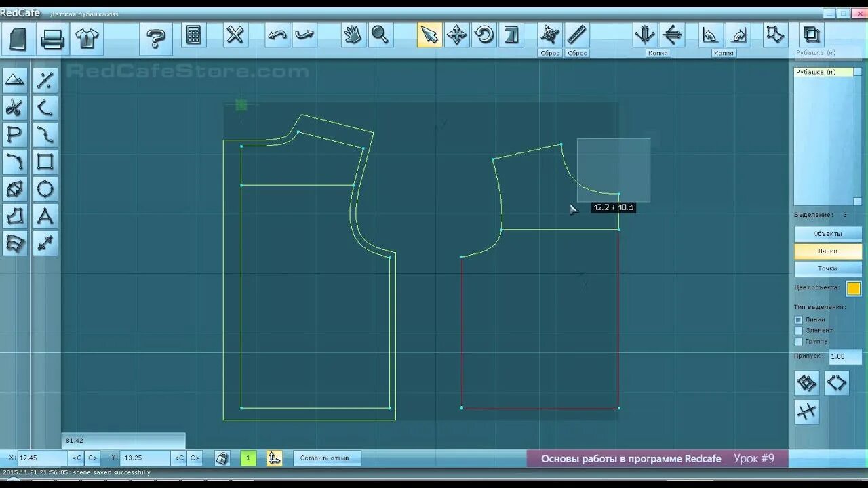This screenshot has height=488, width=868.
Task: Select the ruler measure tool
Action: (576, 35)
